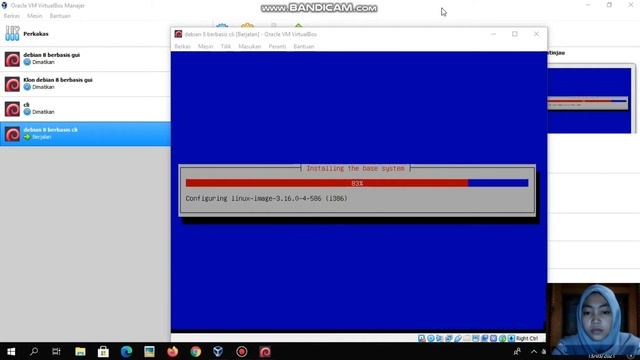Select the running 'debian 8 berbasis cli' machine
The image size is (640, 360).
[85, 133]
